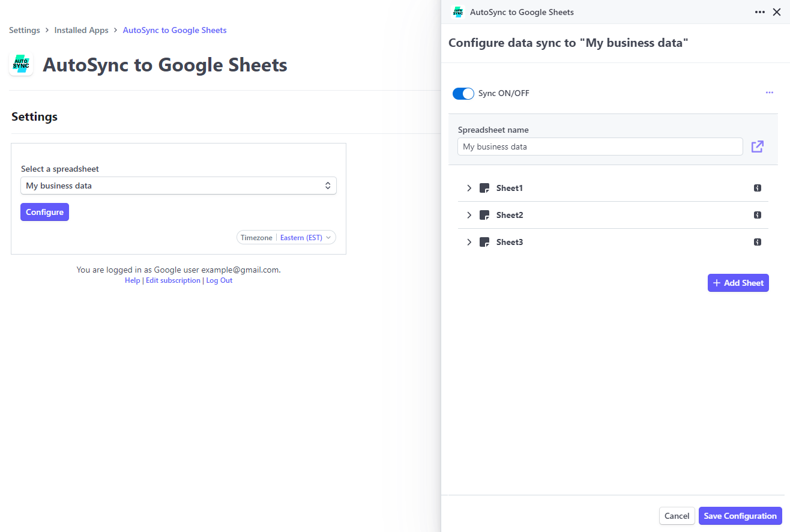Click the AutoSync app logo in the panel header
790x532 pixels.
coord(458,11)
